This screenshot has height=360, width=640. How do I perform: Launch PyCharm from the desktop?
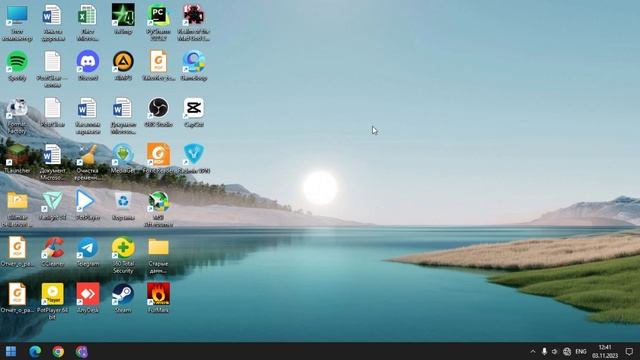(158, 23)
